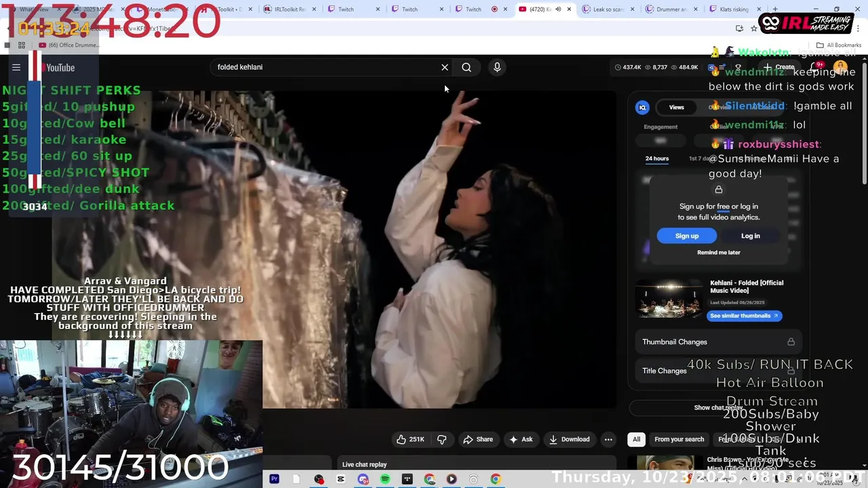Select the '24 hours' range tab
Image resolution: width=868 pixels, height=488 pixels.
[x=656, y=159]
